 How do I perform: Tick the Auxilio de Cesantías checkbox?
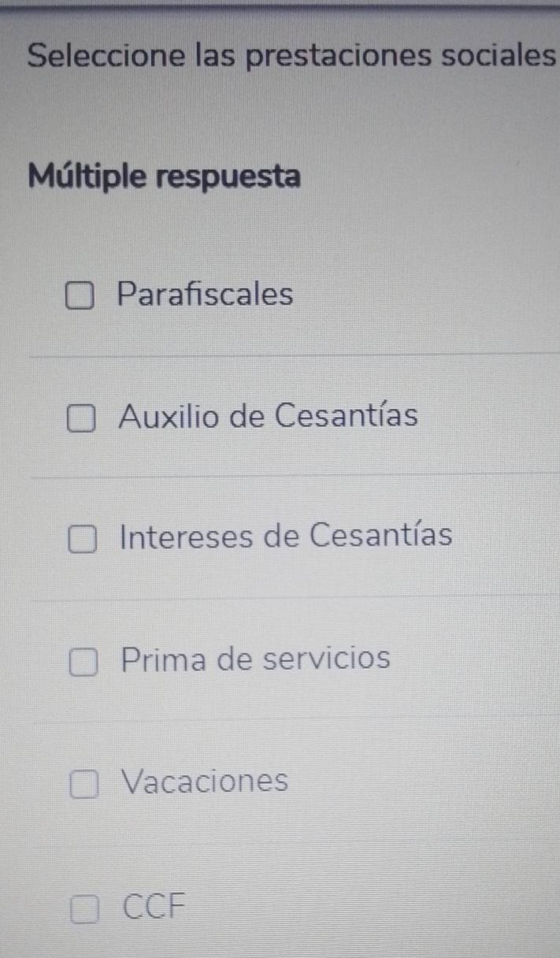pos(82,420)
